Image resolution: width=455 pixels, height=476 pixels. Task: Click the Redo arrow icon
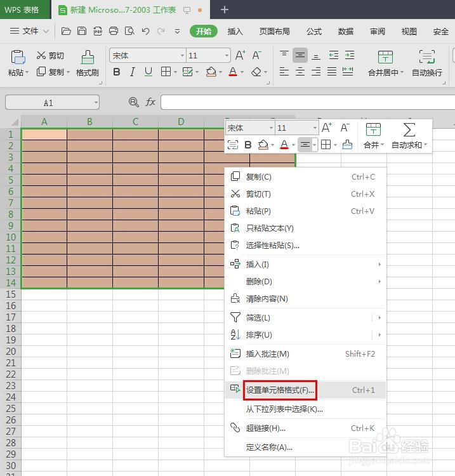161,31
